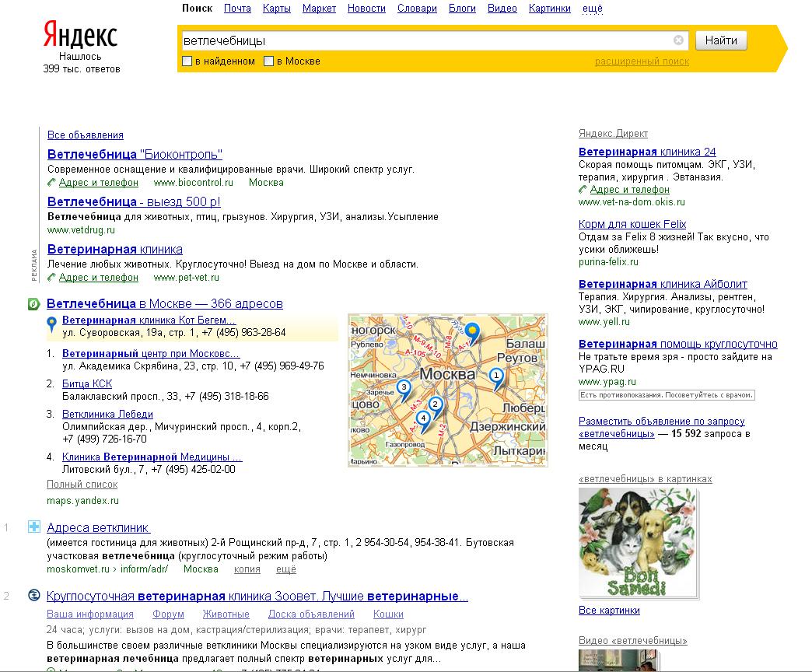The height and width of the screenshot is (672, 812).
Task: Open Ветеринарная клиника Айболит ad
Action: (663, 284)
